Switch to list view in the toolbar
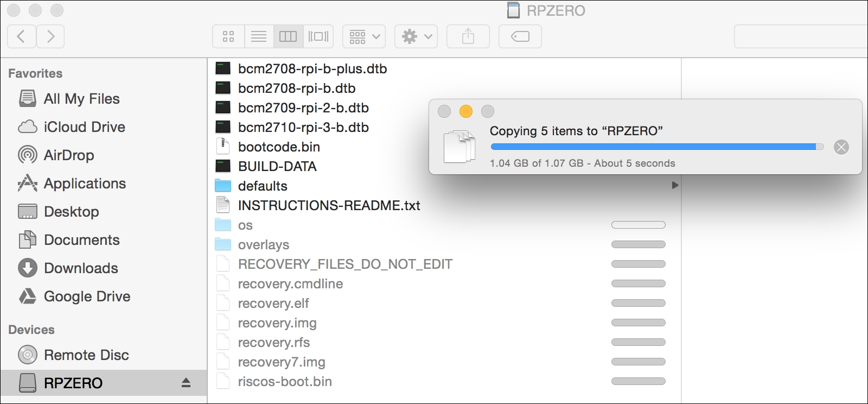Viewport: 868px width, 404px height. [x=259, y=36]
